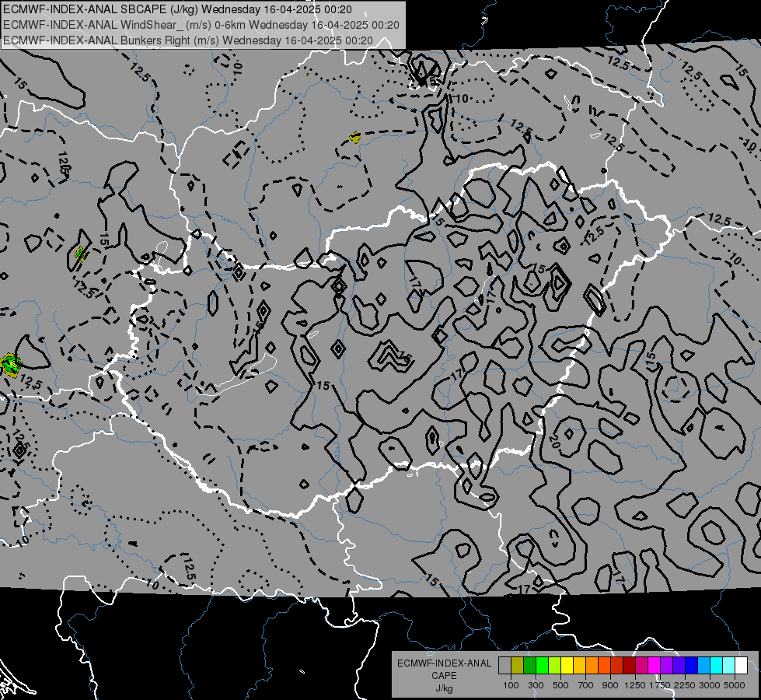Click the J/kg unit label in legend
The image size is (761, 700).
pyautogui.click(x=444, y=688)
